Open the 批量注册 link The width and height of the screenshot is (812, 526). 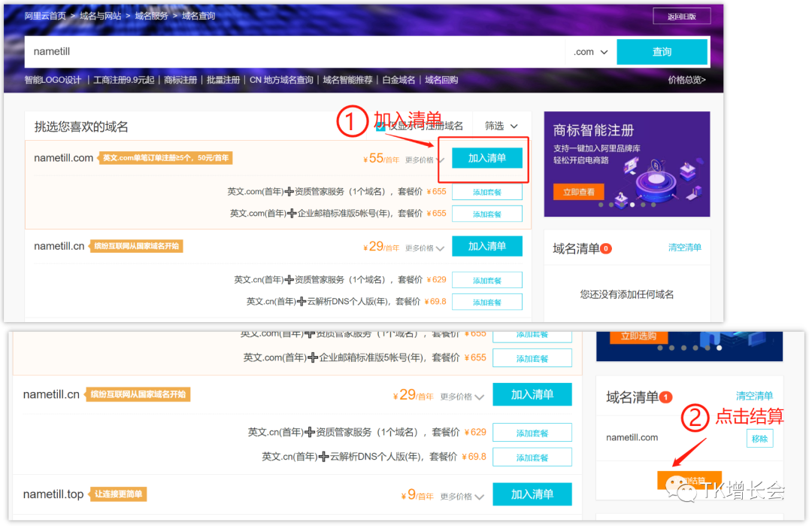223,80
